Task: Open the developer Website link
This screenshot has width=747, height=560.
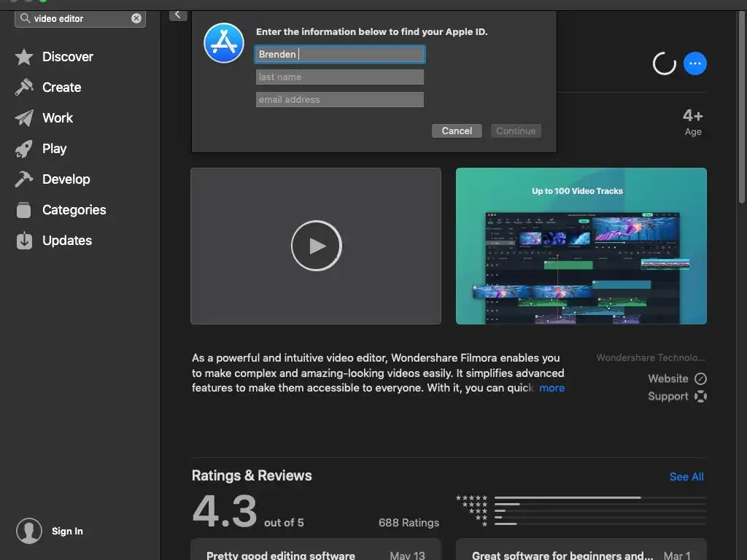Action: click(668, 378)
